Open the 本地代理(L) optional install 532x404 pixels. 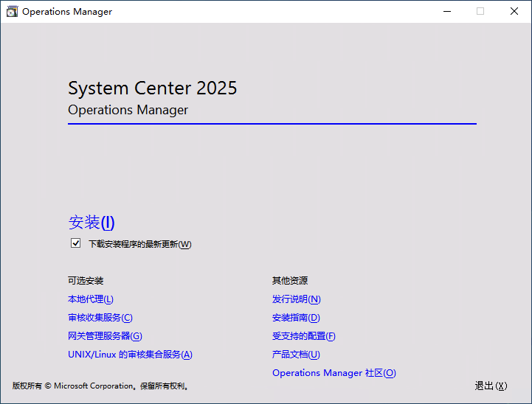click(91, 299)
